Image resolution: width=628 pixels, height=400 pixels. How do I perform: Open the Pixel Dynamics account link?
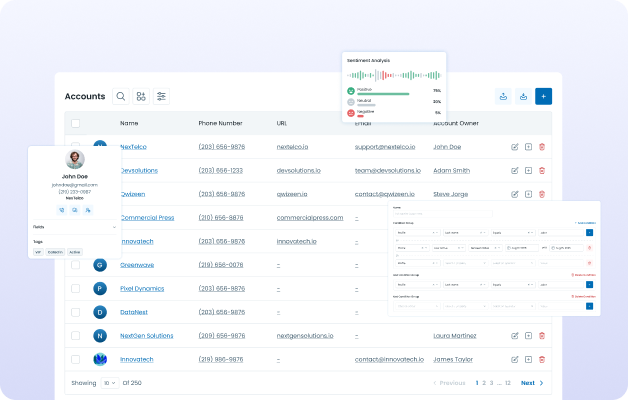(x=143, y=288)
